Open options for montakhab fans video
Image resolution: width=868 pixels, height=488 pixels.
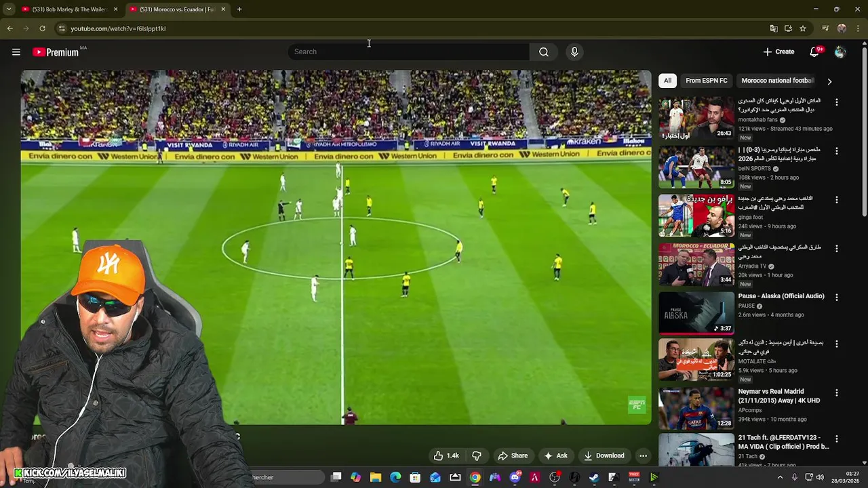836,102
